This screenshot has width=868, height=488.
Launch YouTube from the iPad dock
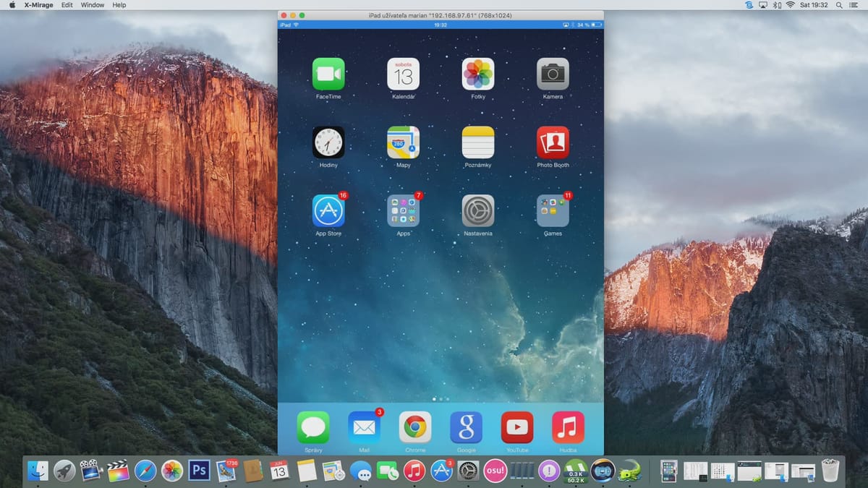pyautogui.click(x=517, y=427)
